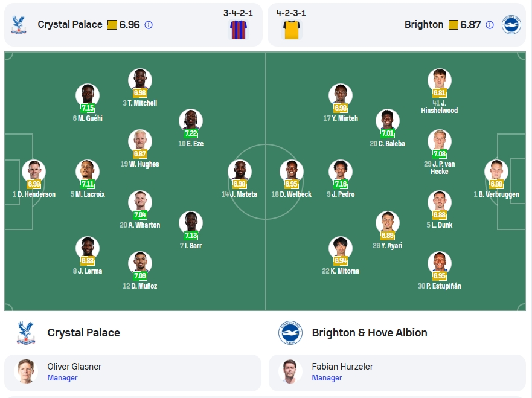532x398 pixels.
Task: Click the info icon beside Brighton rating
Action: tap(490, 25)
